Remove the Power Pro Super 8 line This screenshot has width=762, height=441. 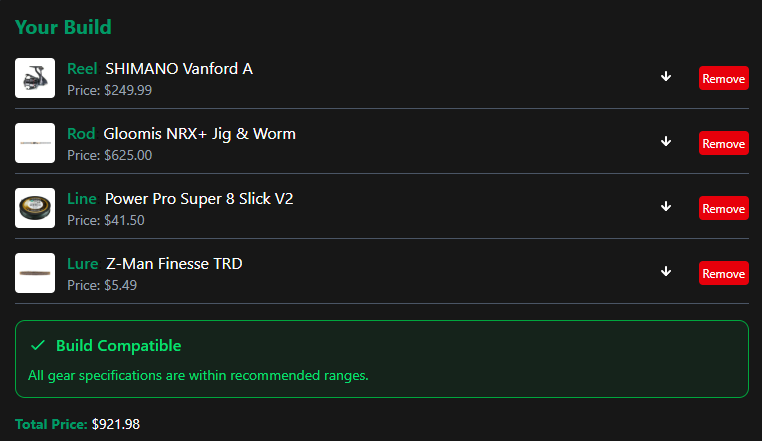point(723,208)
